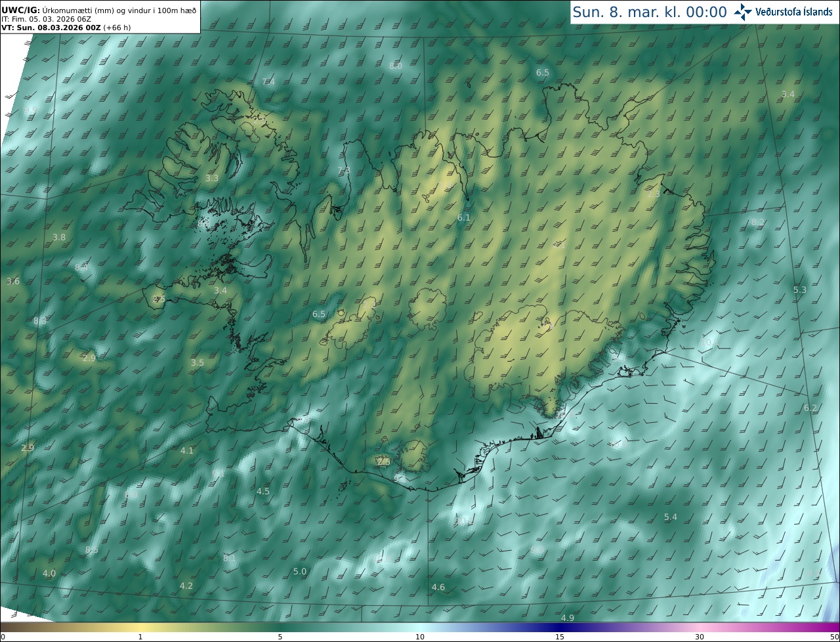The height and width of the screenshot is (642, 840).
Task: Click the 7.4 precipitation value label
Action: tap(268, 81)
